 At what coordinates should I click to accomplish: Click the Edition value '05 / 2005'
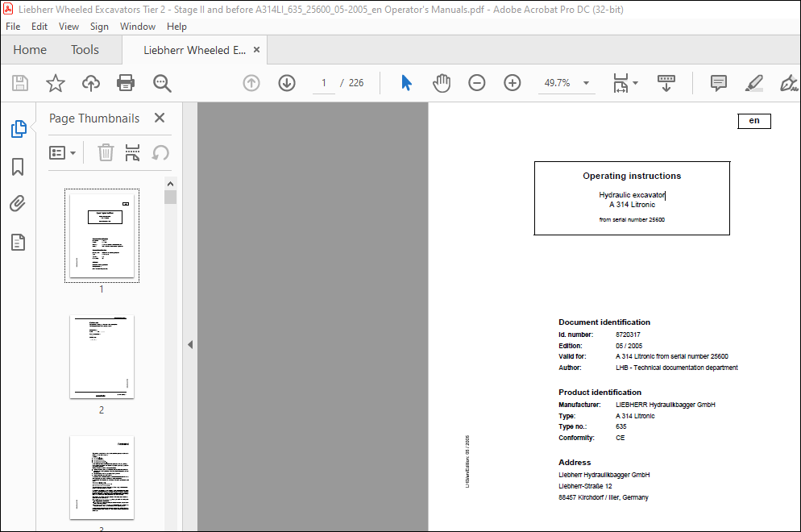click(629, 346)
